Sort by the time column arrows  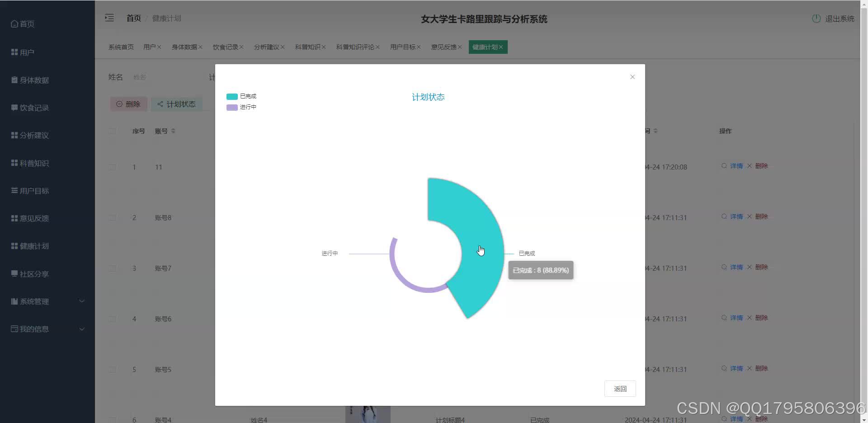[x=656, y=131]
